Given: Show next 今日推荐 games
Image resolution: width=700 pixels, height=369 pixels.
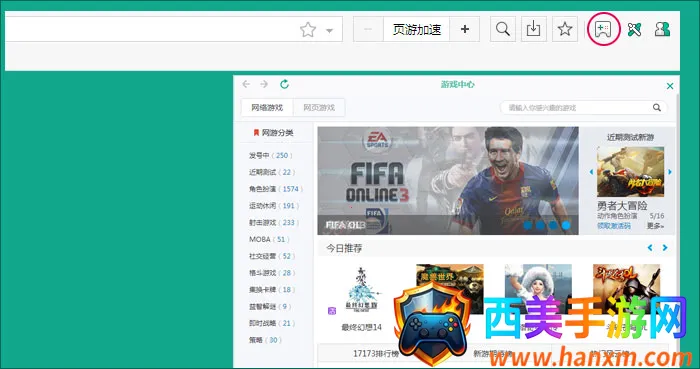Looking at the screenshot, I should point(665,248).
